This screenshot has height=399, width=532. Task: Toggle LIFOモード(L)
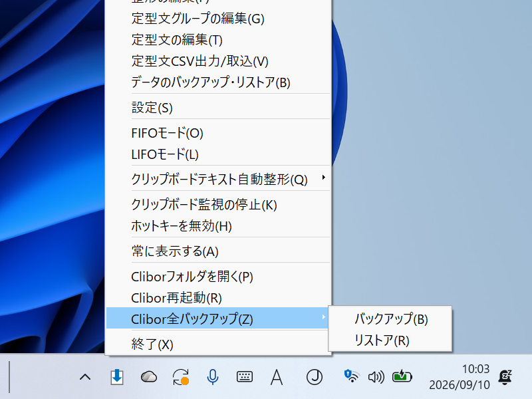pyautogui.click(x=218, y=154)
